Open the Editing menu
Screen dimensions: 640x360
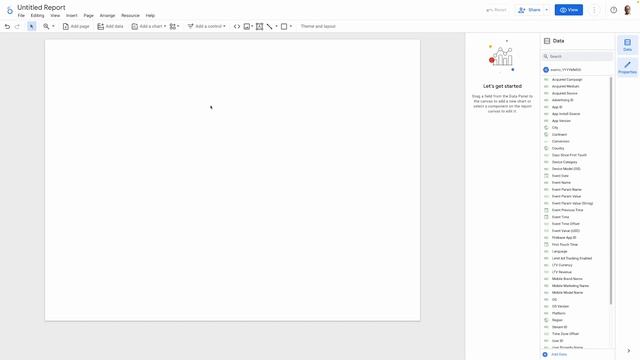coord(37,16)
